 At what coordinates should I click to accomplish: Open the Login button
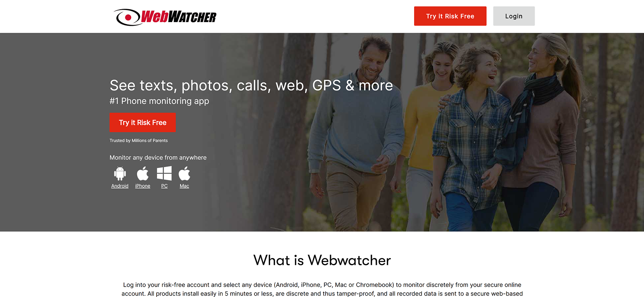click(514, 16)
